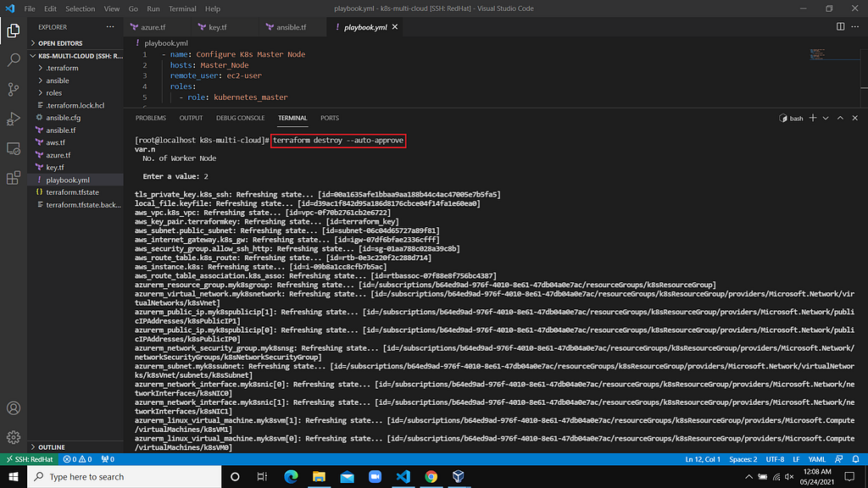Open terraform.tfstate file
This screenshot has height=488, width=868.
(75, 192)
